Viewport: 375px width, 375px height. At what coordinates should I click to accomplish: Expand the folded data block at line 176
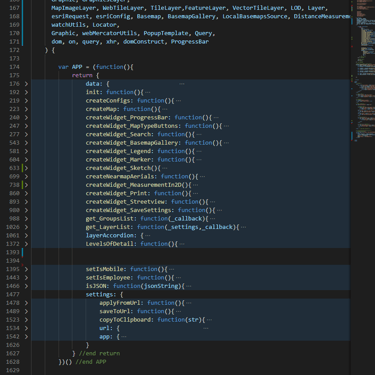tap(26, 84)
